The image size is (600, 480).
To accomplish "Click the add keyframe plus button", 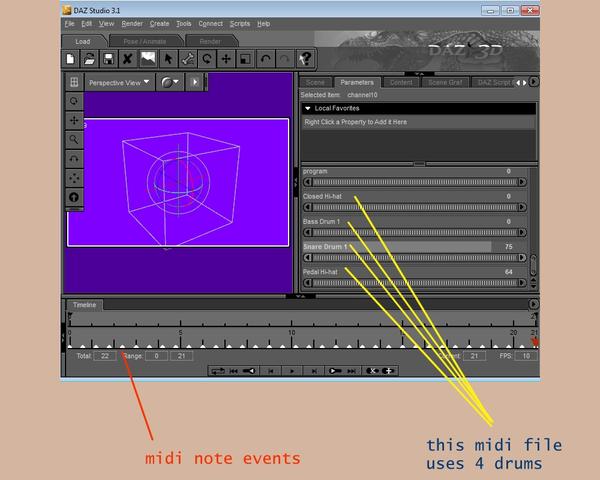I will tap(388, 371).
